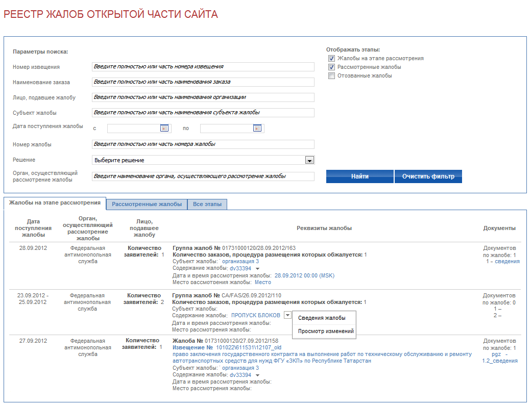Open 'организация 3' link in complaint 163
Screen dimensions: 532x407
click(x=240, y=261)
